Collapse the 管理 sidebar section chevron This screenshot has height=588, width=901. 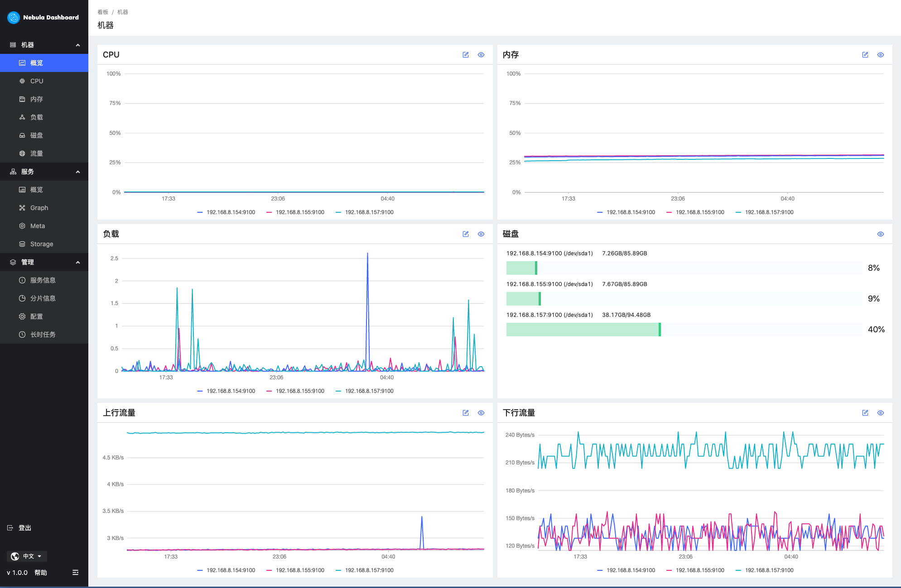pos(78,262)
